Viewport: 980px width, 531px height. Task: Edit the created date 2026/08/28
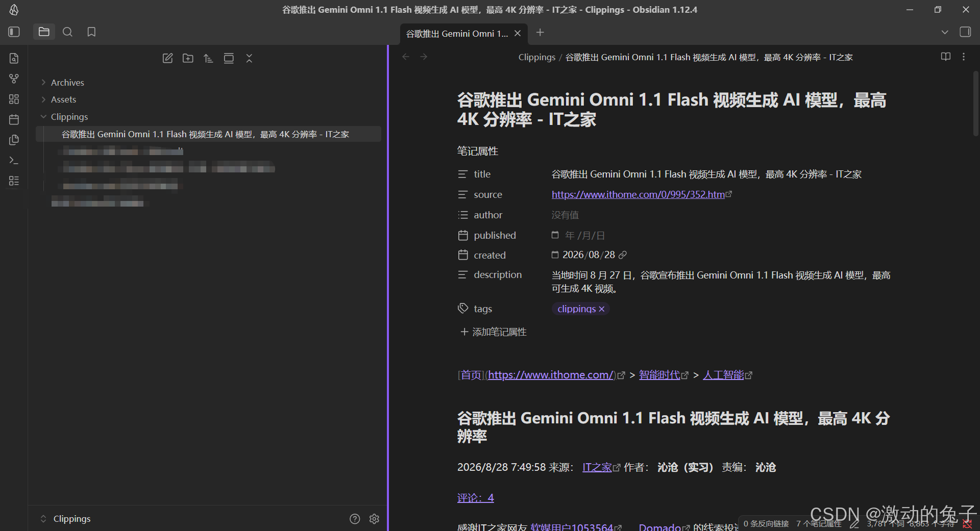pos(589,255)
